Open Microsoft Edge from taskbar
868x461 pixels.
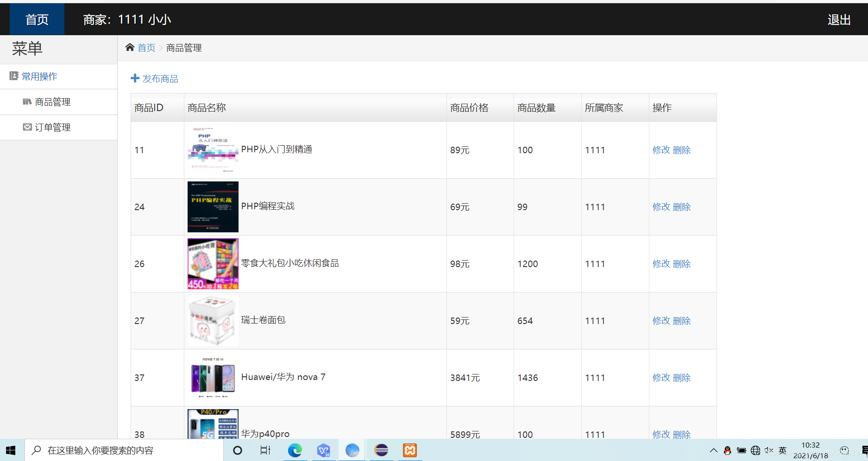coord(295,450)
